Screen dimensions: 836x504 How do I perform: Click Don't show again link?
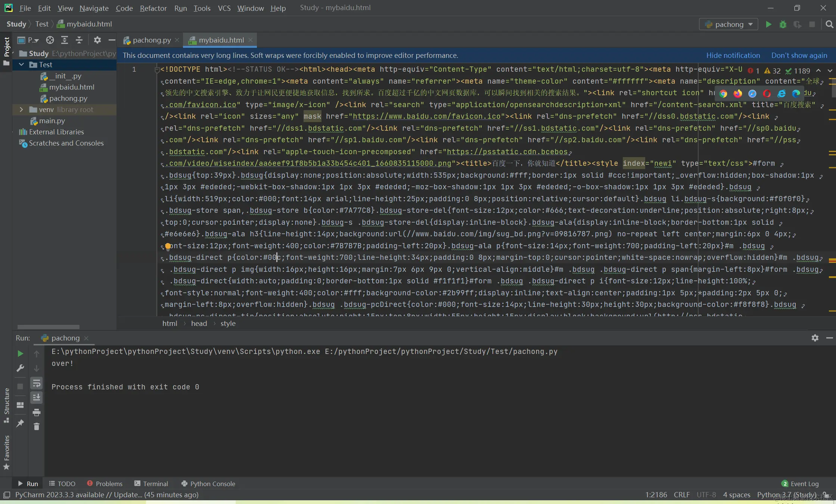(799, 55)
